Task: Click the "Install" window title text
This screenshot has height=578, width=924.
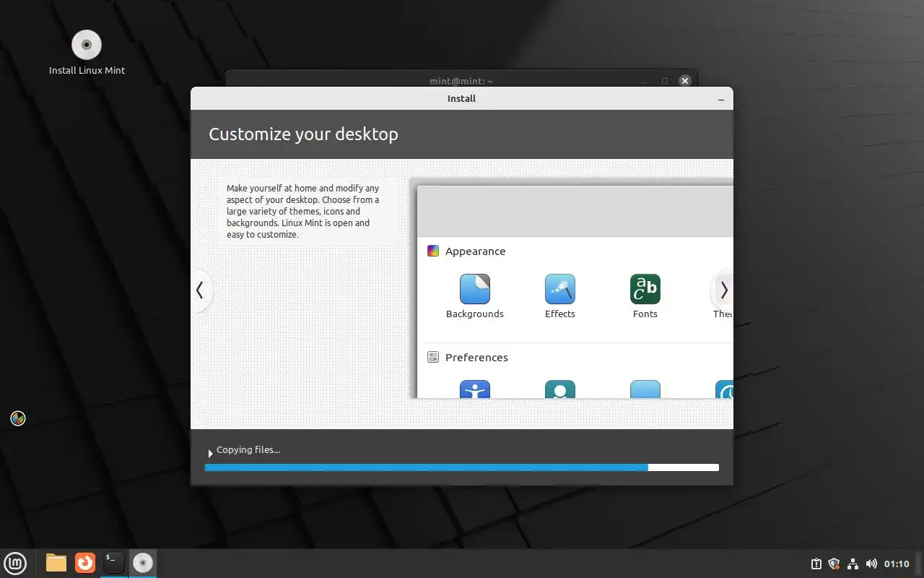Action: point(461,98)
